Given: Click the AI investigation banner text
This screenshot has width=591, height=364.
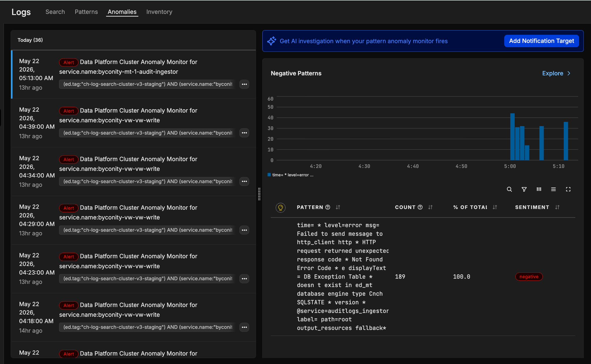Looking at the screenshot, I should click(363, 41).
